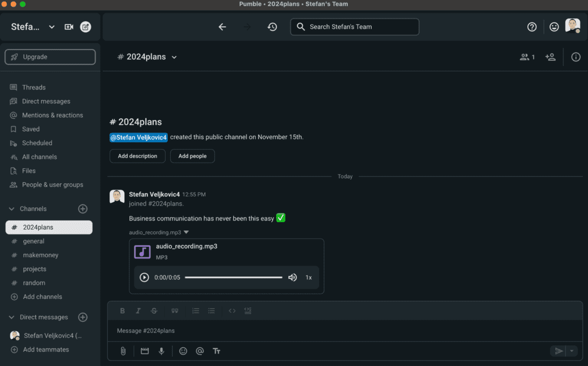Open the emoji picker in the composer
This screenshot has height=366, width=588.
coord(183,351)
